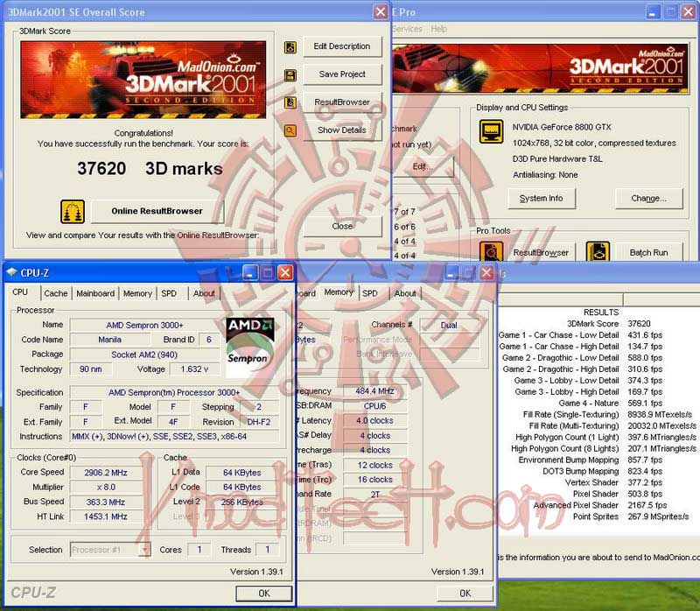Image resolution: width=700 pixels, height=611 pixels.
Task: Click the CPU-Z title bar icon
Action: point(12,272)
